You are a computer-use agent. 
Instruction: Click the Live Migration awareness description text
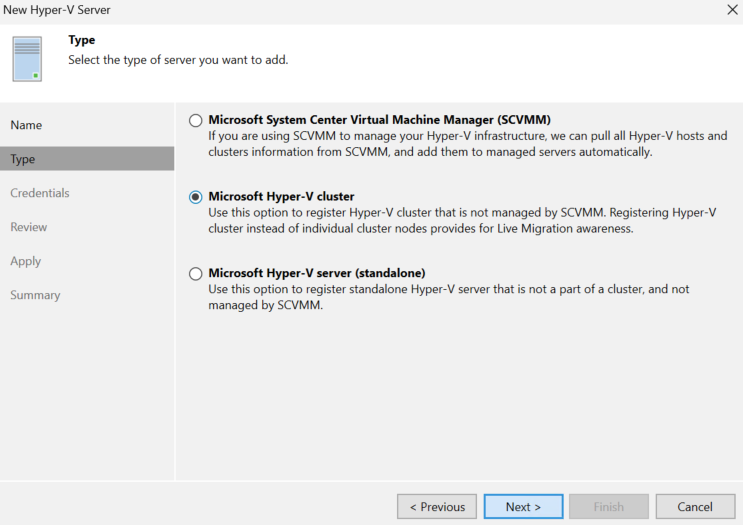point(462,221)
